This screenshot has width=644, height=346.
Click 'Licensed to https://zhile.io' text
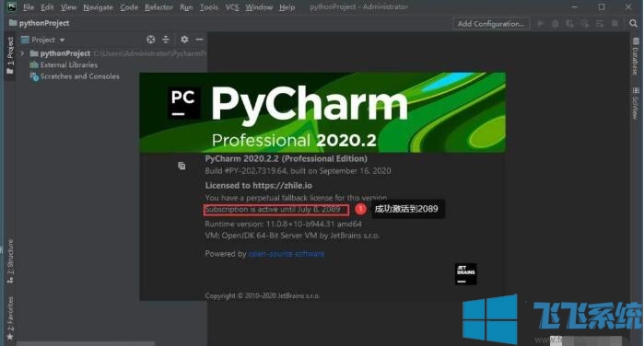(259, 186)
